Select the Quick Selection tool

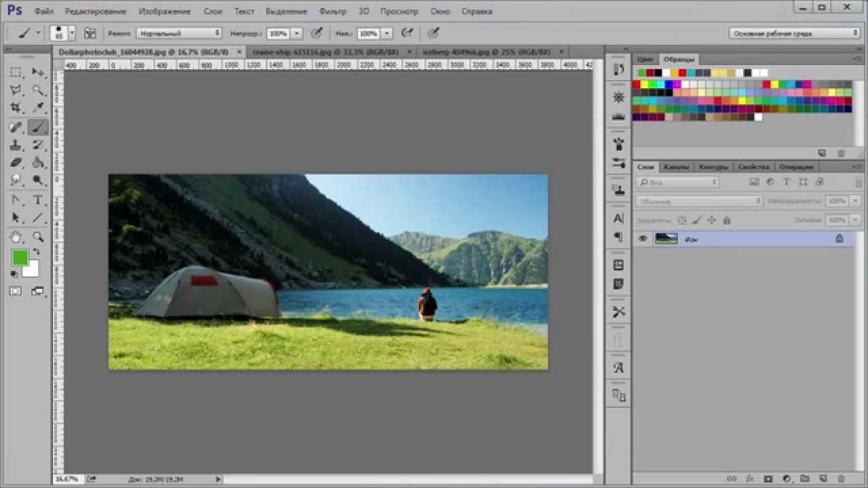coord(39,90)
